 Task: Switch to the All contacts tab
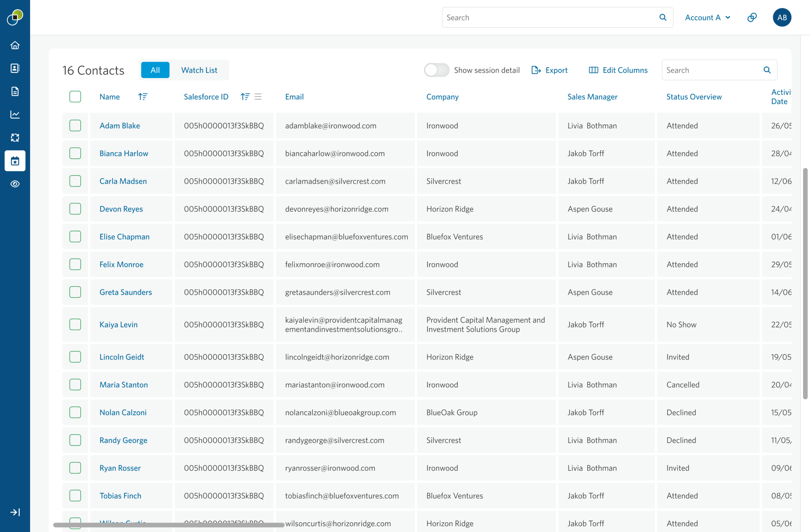(x=155, y=70)
